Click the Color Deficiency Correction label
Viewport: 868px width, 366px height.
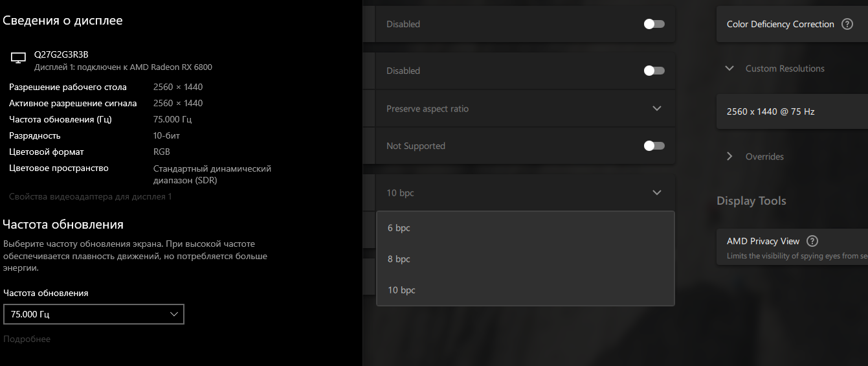[780, 24]
